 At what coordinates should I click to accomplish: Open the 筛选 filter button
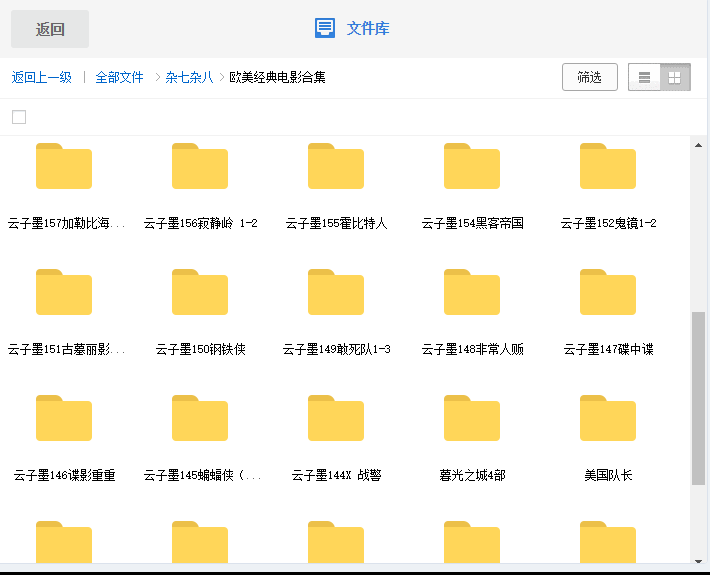coord(590,77)
